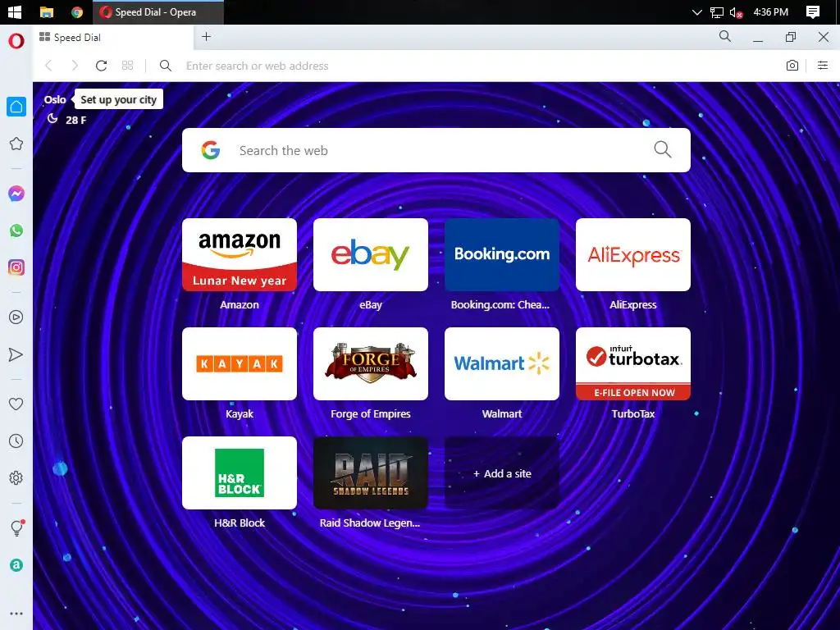Open the Opera main menu logo
The width and height of the screenshot is (840, 630).
tap(16, 40)
